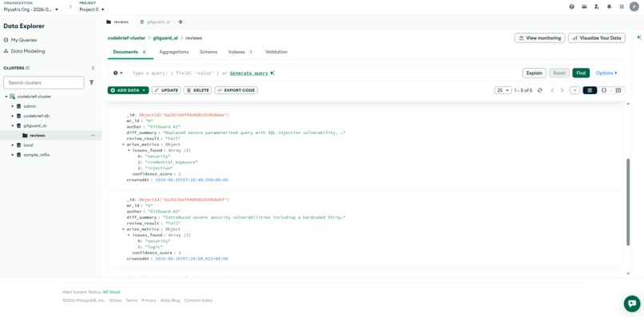Switch to the Aggregations tab
This screenshot has width=644, height=317.
[x=173, y=52]
